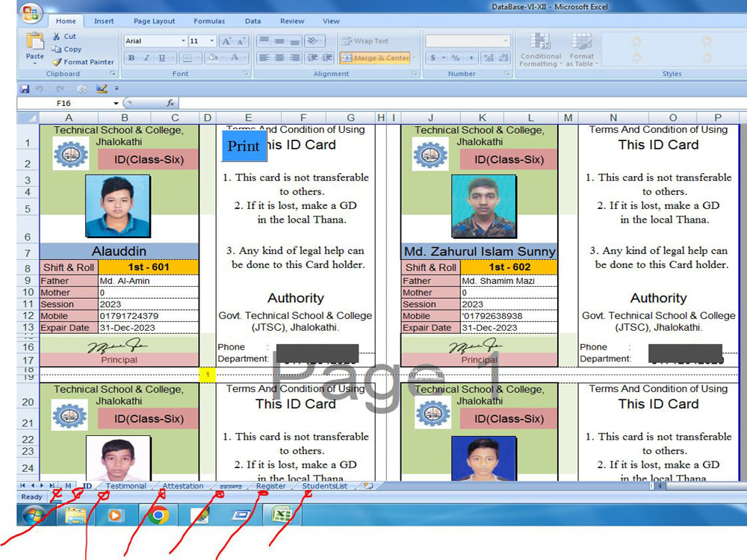Open the Windows Start orb
This screenshot has height=560, width=747.
[34, 515]
